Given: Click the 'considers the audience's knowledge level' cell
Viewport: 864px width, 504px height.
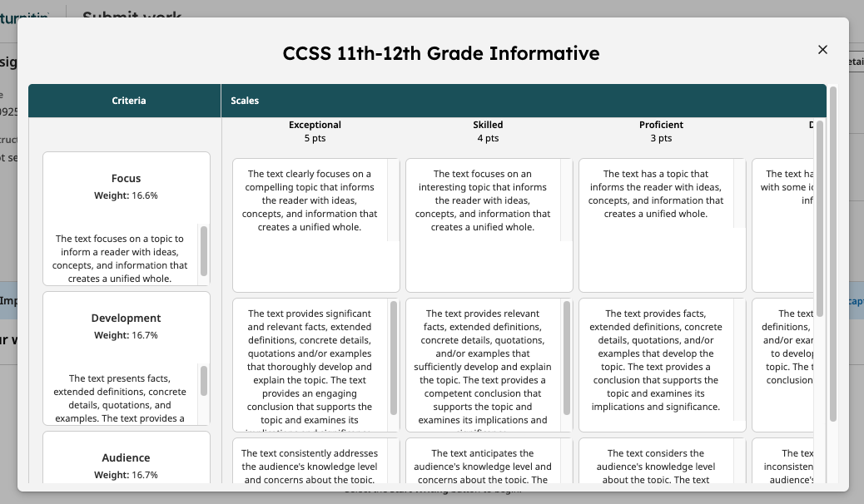Looking at the screenshot, I should [x=663, y=461].
